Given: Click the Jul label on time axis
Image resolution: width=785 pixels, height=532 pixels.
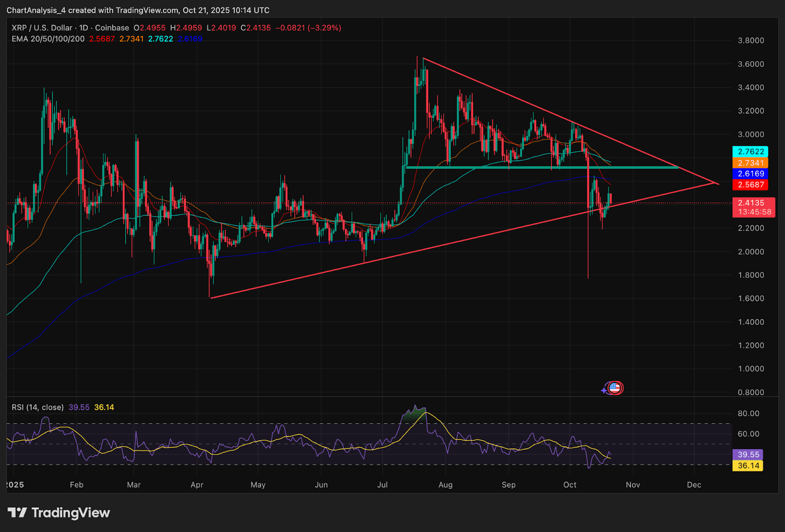Looking at the screenshot, I should click(x=382, y=485).
